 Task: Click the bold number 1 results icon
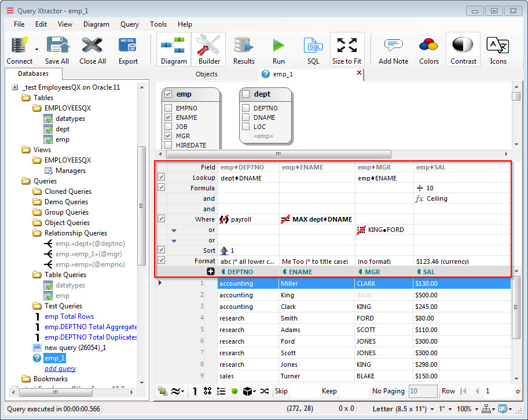tap(195, 391)
